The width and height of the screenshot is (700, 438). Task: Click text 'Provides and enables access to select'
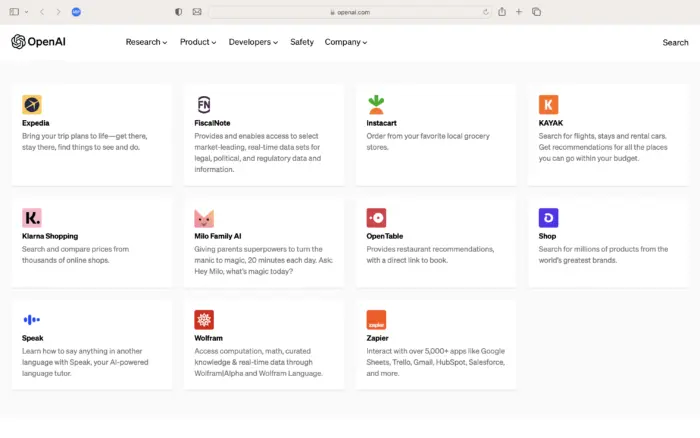tap(256, 136)
